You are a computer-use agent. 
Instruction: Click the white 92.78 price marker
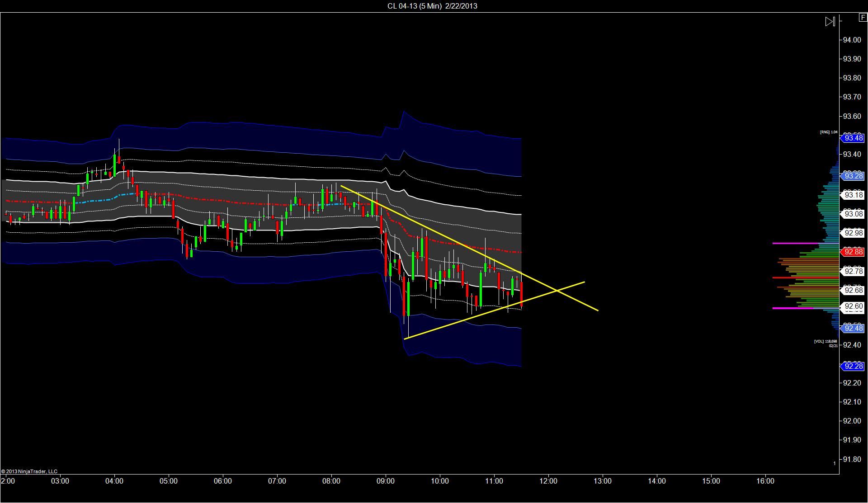click(852, 271)
